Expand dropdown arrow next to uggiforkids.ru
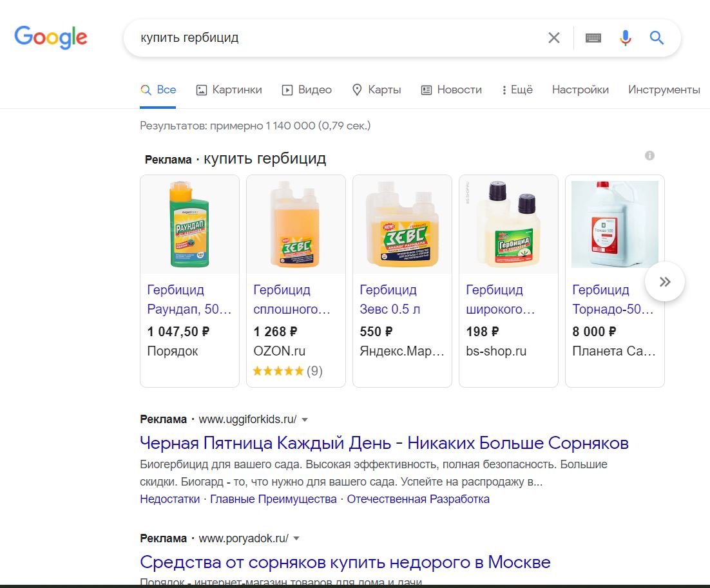The height and width of the screenshot is (588, 710). pos(305,420)
